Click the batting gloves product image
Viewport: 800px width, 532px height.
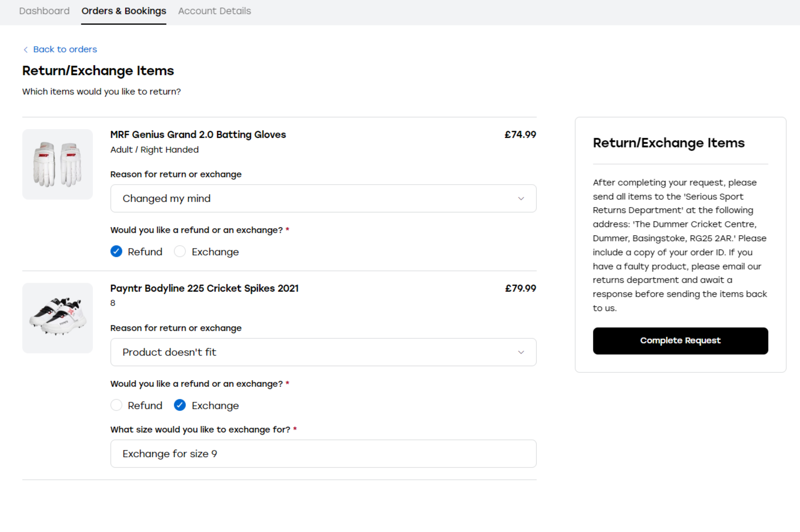tap(57, 164)
